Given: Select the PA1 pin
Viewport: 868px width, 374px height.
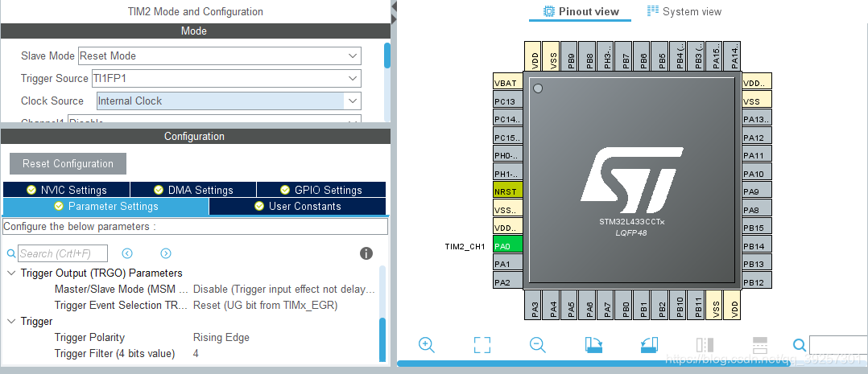Looking at the screenshot, I should pyautogui.click(x=507, y=264).
